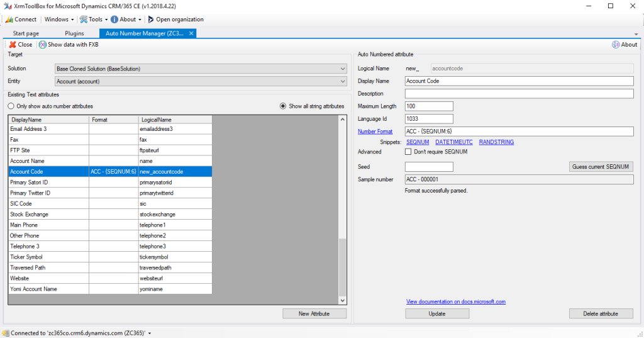
Task: Open connection status dropdown in status bar
Action: 150,333
